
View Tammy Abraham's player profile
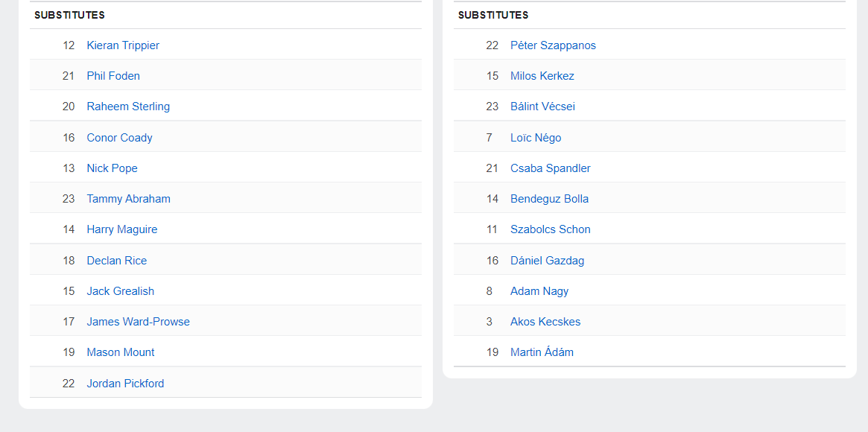click(128, 199)
